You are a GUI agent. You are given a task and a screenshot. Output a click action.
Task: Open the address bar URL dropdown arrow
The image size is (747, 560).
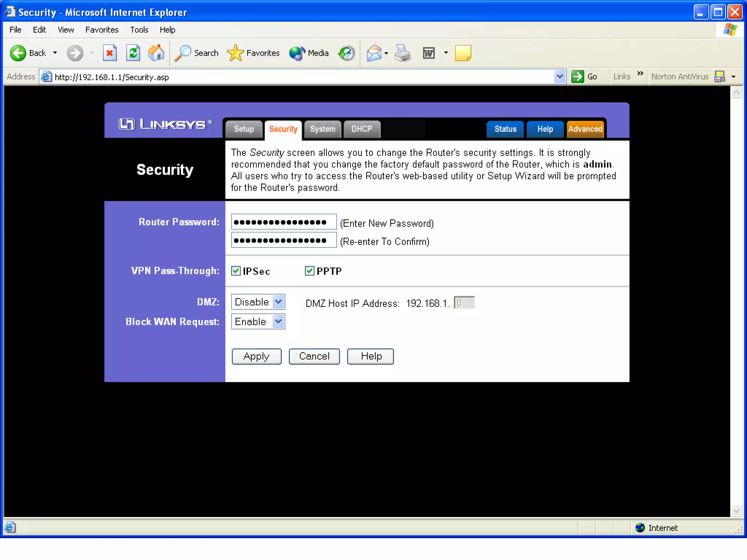(560, 77)
